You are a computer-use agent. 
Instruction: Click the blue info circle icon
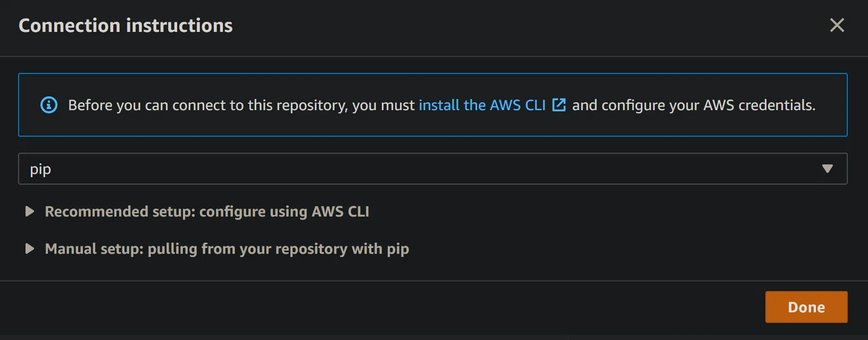pos(49,105)
